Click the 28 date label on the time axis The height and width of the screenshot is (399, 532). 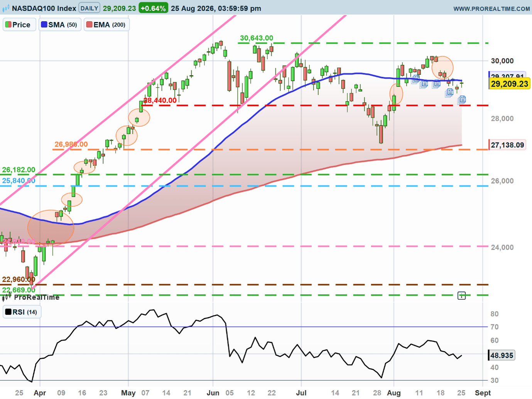coord(377,393)
